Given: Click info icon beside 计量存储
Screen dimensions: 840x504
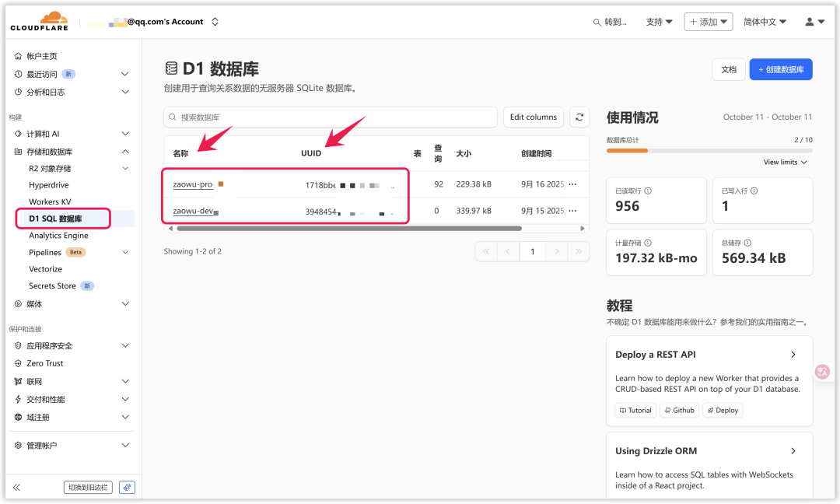Looking at the screenshot, I should (x=648, y=243).
